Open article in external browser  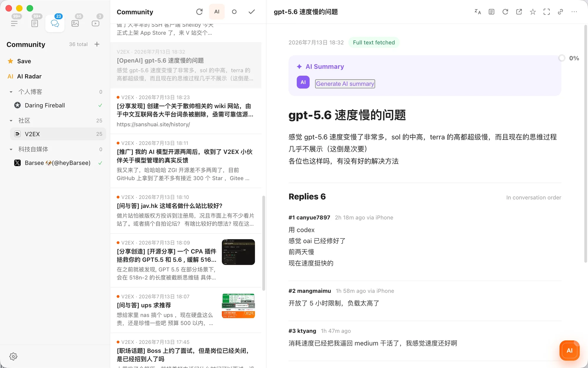519,12
